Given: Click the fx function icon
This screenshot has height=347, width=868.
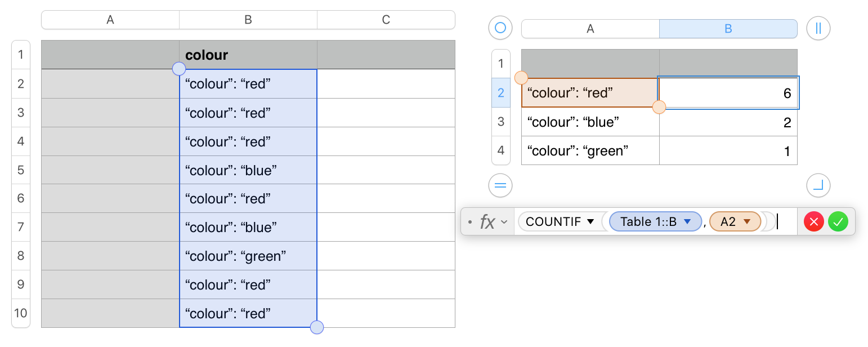Looking at the screenshot, I should point(487,222).
